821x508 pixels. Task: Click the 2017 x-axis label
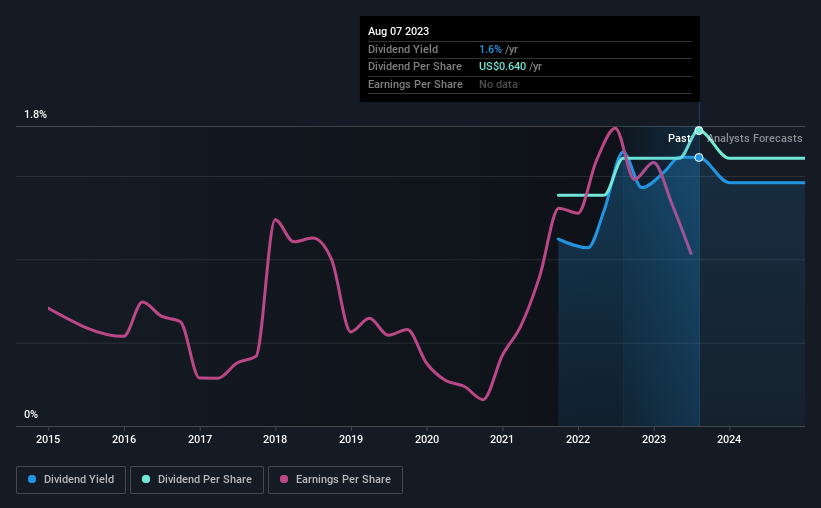coord(200,439)
